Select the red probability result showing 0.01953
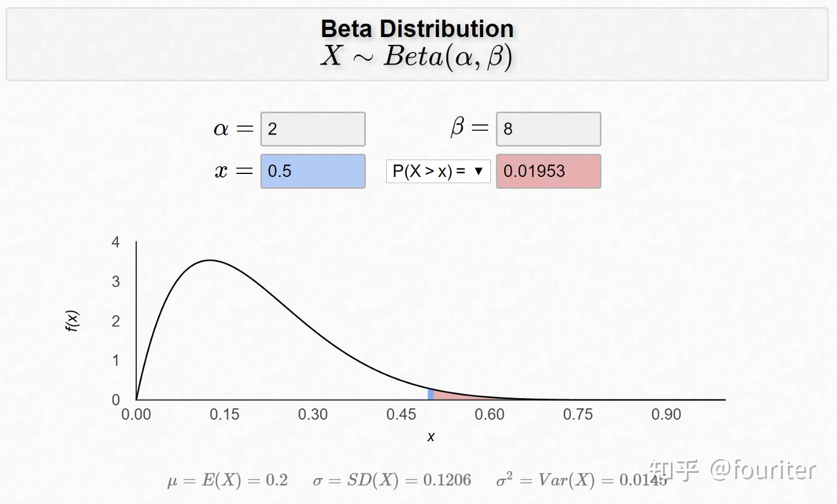This screenshot has height=504, width=837. tap(548, 171)
